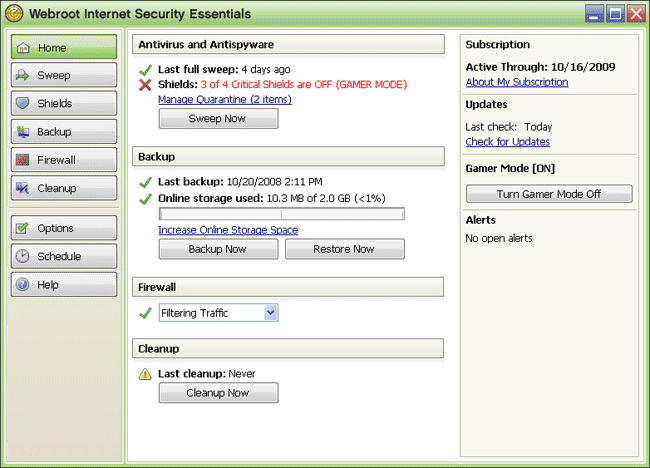Click the online storage usage progress bar
This screenshot has height=468, width=650.
pyautogui.click(x=282, y=214)
